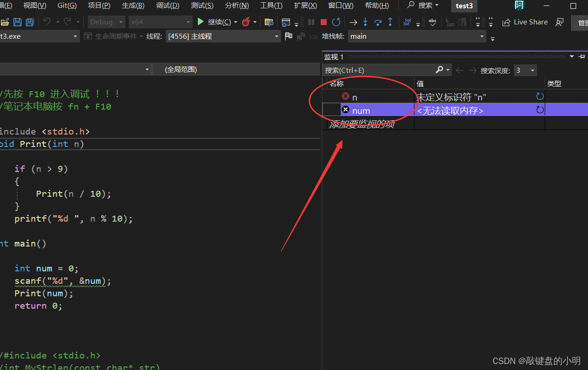
Task: Restart the debugging session
Action: pyautogui.click(x=337, y=22)
